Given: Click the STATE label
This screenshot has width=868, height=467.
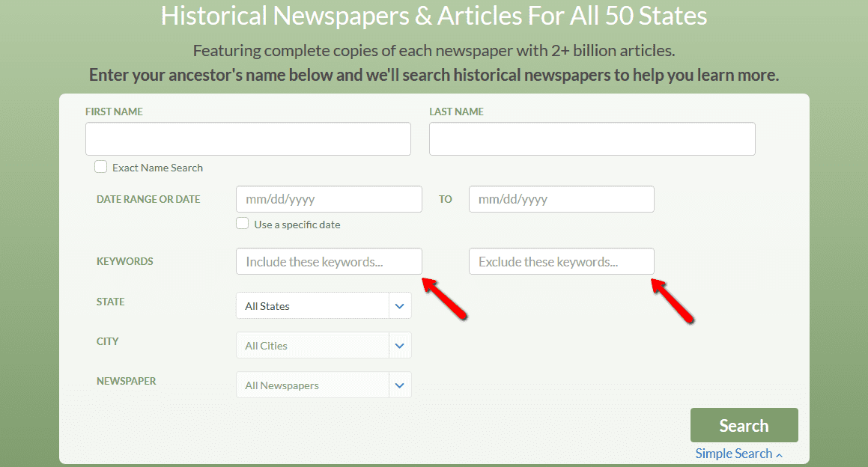Looking at the screenshot, I should 111,302.
